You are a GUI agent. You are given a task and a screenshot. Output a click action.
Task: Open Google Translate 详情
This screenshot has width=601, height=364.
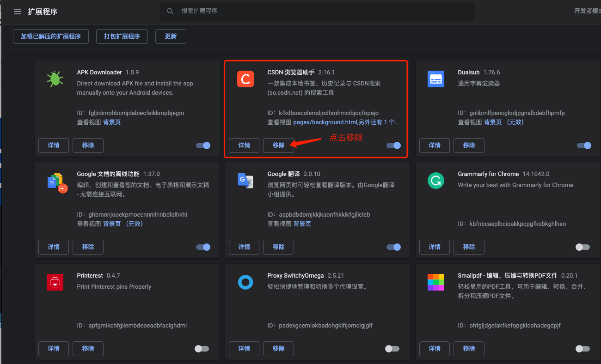coord(244,247)
